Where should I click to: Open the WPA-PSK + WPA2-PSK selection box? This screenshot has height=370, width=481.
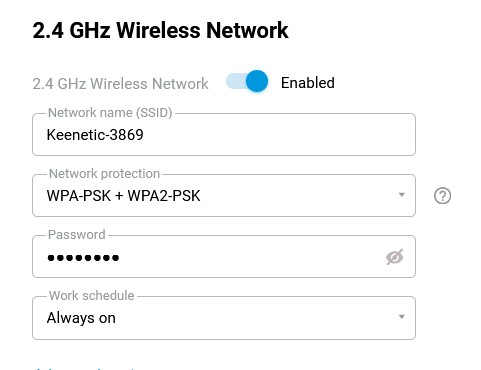pos(224,196)
